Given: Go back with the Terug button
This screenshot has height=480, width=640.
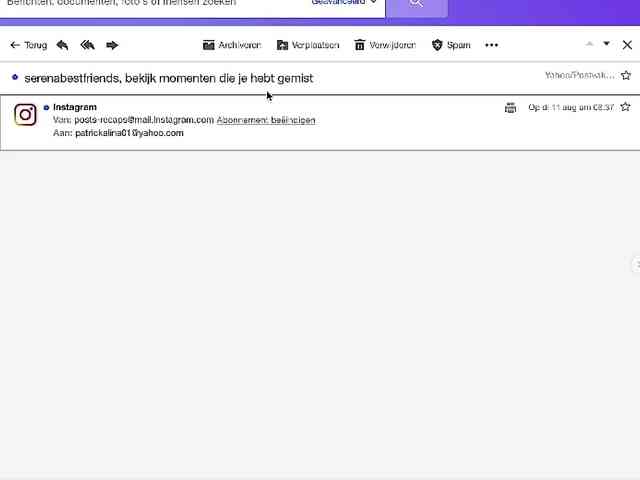Looking at the screenshot, I should pos(29,45).
